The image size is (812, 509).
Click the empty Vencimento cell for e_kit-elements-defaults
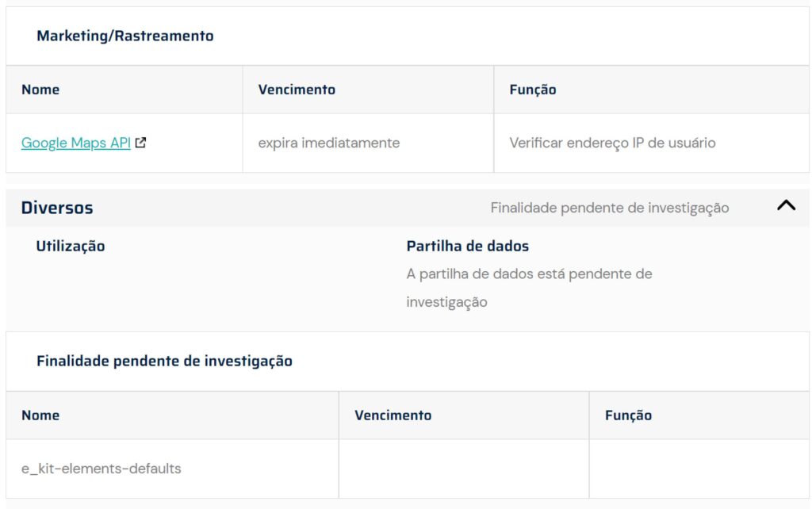tap(463, 469)
